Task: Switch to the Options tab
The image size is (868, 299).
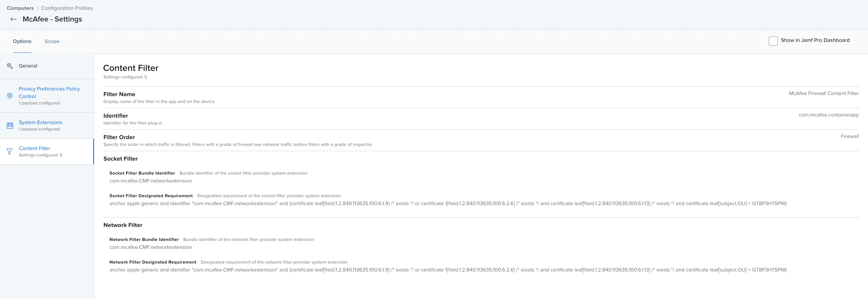Action: (22, 41)
